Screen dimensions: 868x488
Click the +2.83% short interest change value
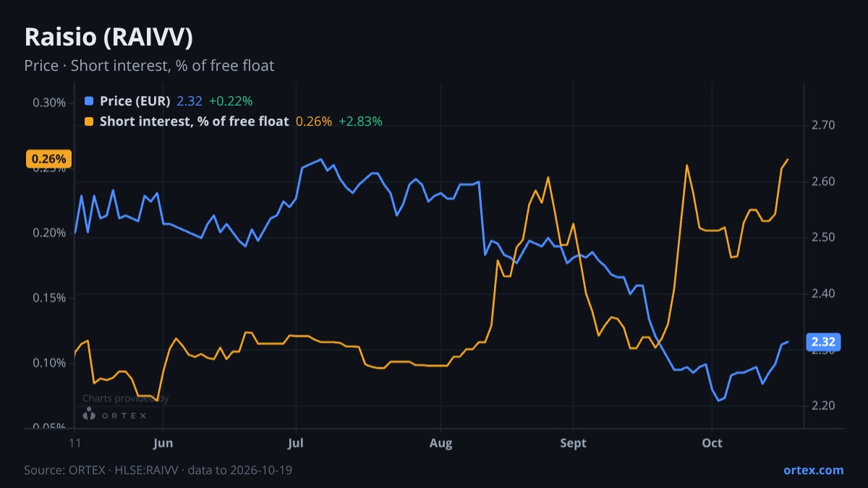point(360,121)
